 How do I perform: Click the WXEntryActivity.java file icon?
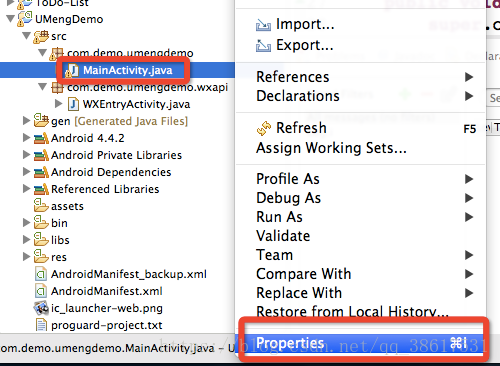coord(73,104)
